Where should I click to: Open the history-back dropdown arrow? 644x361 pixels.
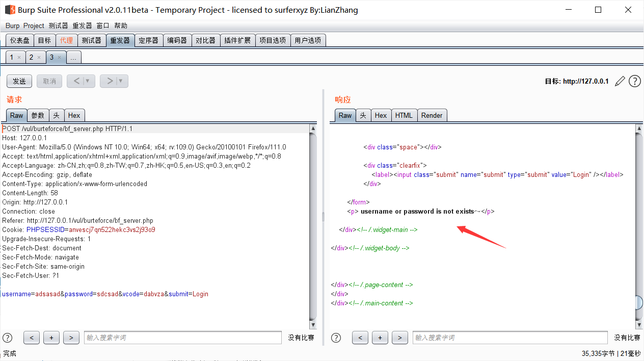tap(88, 81)
